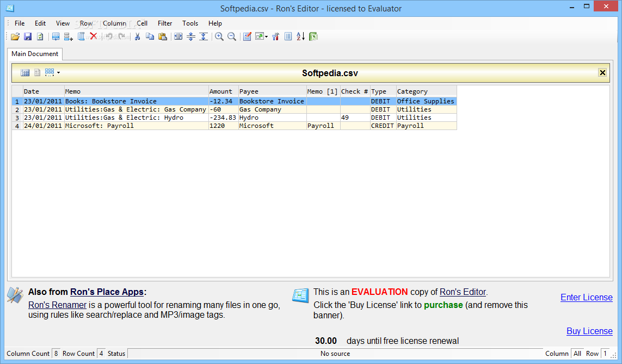Click the duplicate row pages icon
The width and height of the screenshot is (622, 364).
tap(81, 36)
